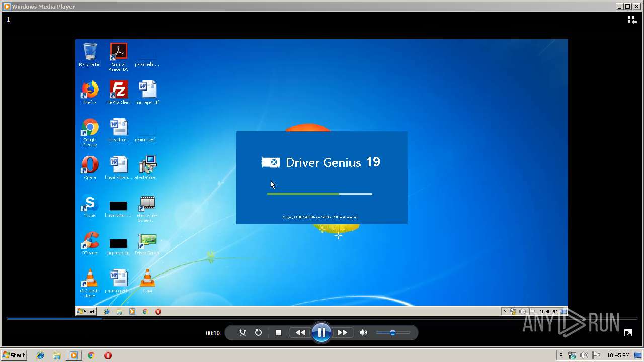
Task: Adjust the player volume slider
Action: pos(392,333)
